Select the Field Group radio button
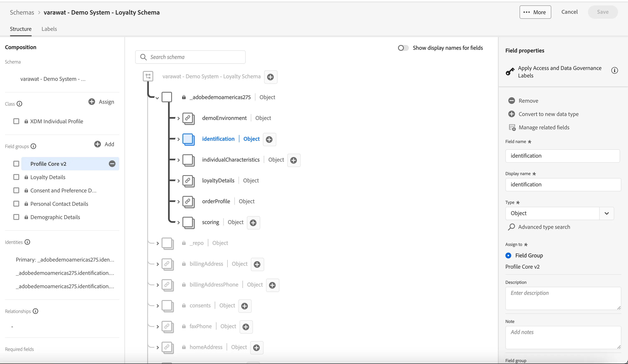Screen dimensions: 628x364 click(508, 256)
